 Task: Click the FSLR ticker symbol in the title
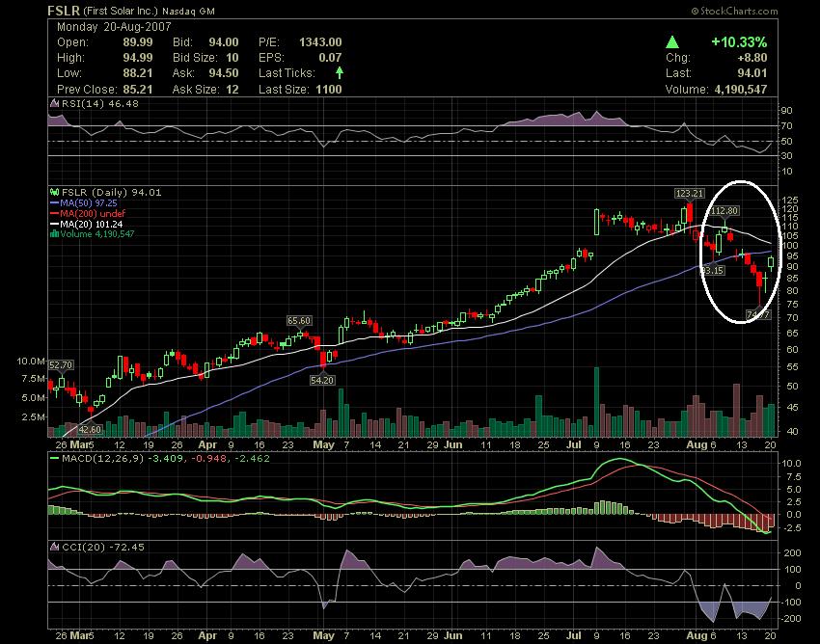tap(64, 11)
